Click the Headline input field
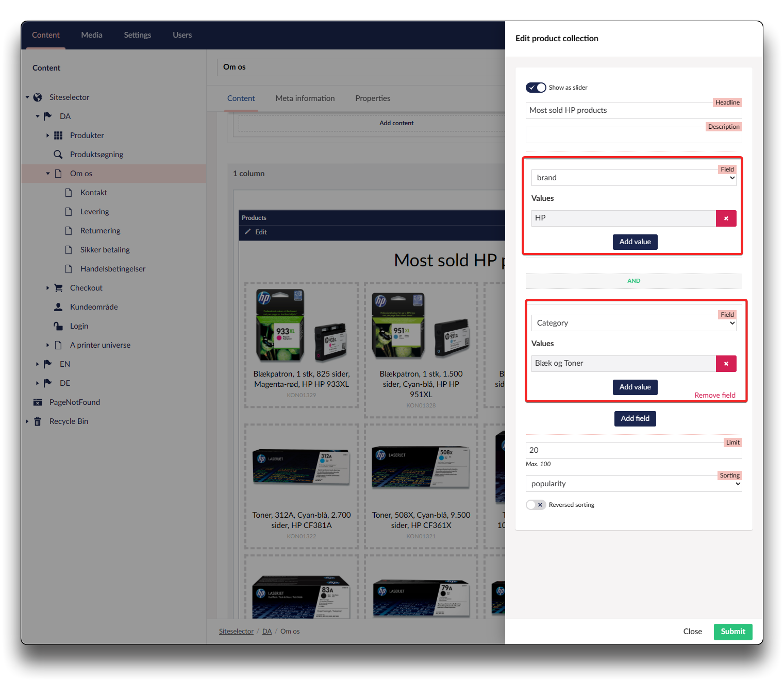 click(633, 110)
